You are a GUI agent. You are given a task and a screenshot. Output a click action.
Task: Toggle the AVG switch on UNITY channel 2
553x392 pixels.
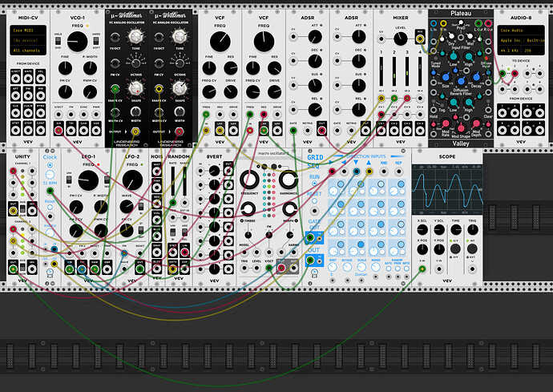[22, 268]
